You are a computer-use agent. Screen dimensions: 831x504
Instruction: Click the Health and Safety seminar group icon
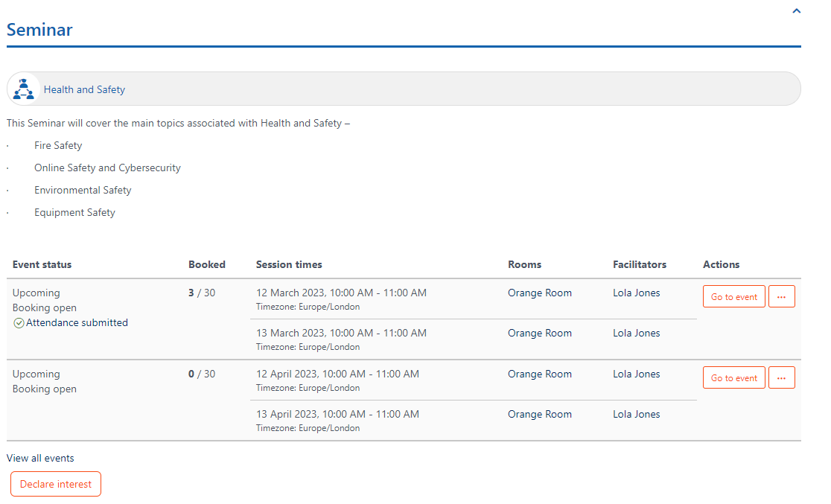click(x=23, y=89)
